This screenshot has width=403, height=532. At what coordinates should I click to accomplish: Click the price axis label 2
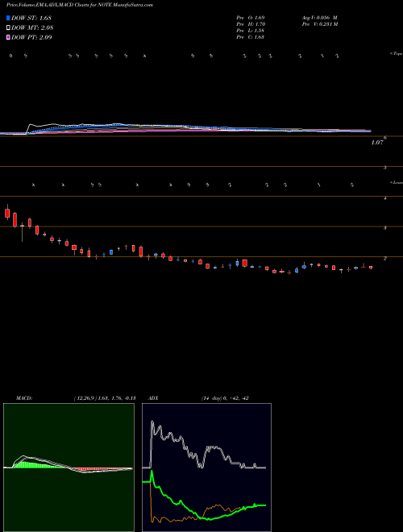(x=385, y=258)
